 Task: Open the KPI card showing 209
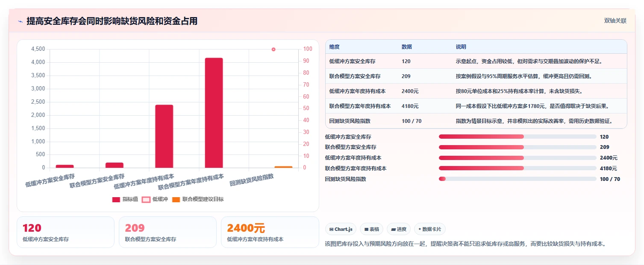click(x=168, y=232)
